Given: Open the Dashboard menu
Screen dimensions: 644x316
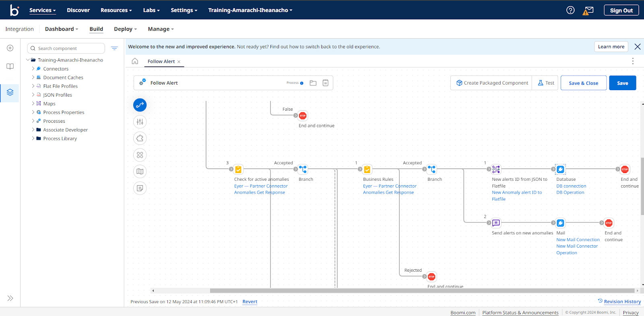Looking at the screenshot, I should pyautogui.click(x=62, y=29).
